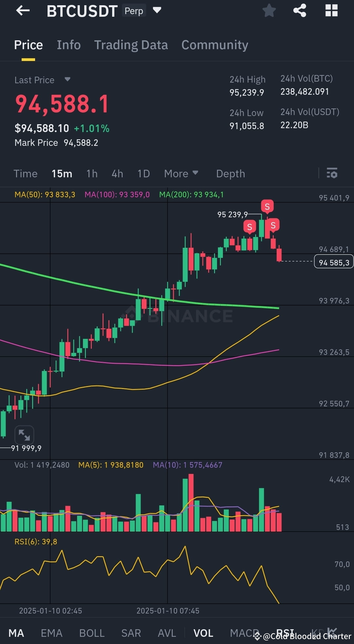Tap the current price label 94 585,3

click(x=334, y=262)
